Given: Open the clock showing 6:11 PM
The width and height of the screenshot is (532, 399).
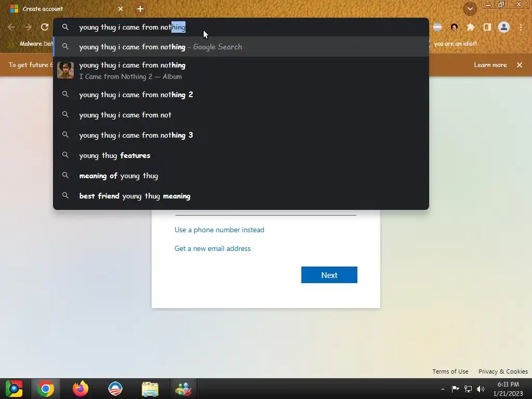Looking at the screenshot, I should [x=508, y=389].
